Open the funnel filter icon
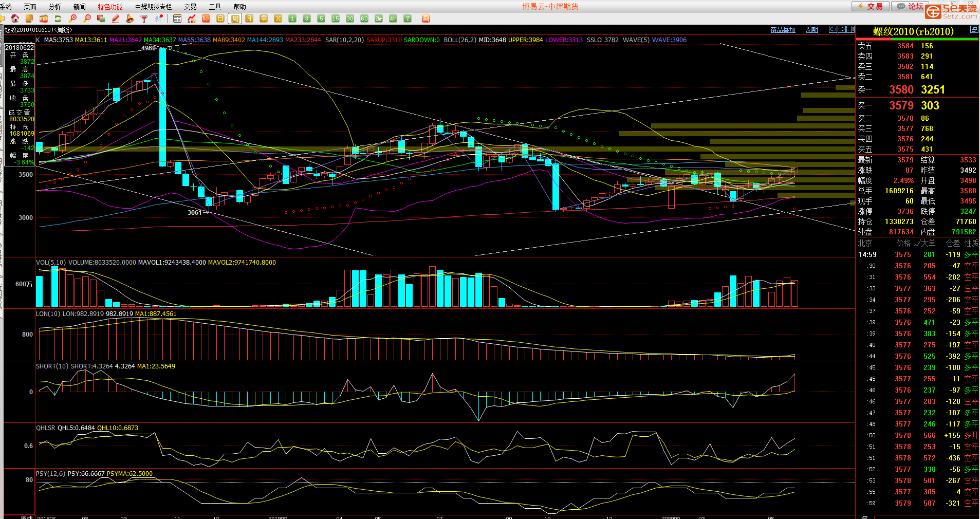 point(144,18)
